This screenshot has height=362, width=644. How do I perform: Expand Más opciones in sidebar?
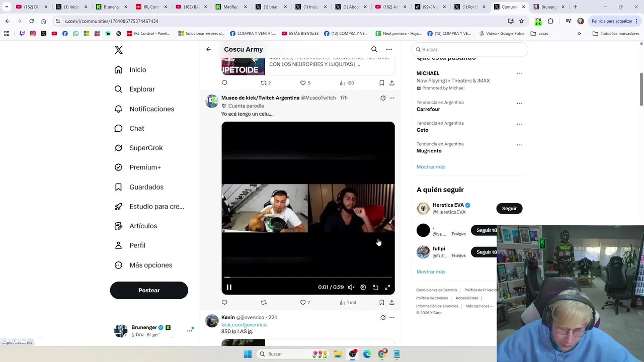click(x=143, y=265)
